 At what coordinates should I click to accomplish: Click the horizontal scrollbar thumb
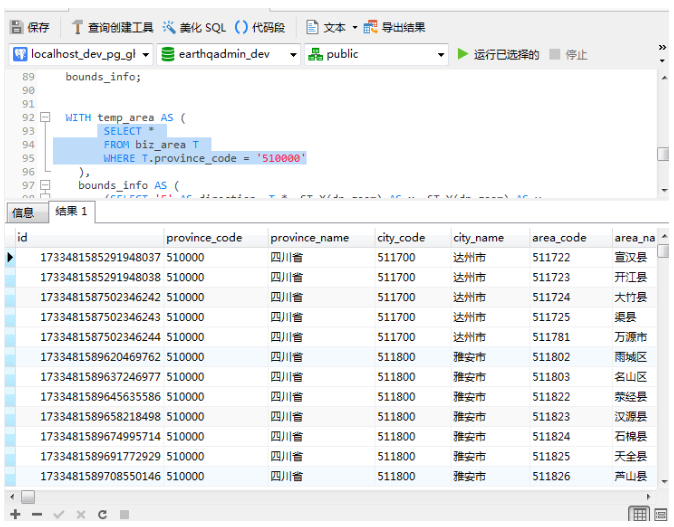[28, 497]
